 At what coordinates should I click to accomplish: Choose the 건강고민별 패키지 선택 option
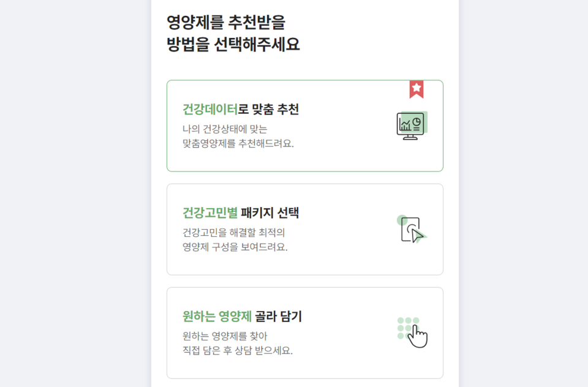coord(304,228)
